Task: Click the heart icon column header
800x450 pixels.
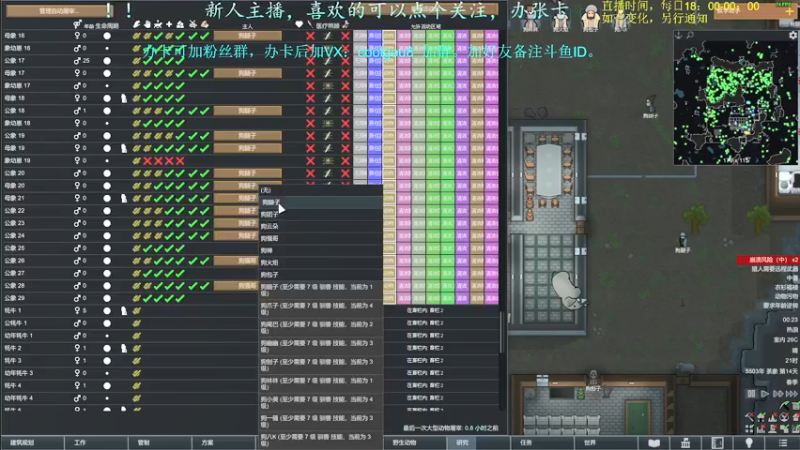Action: click(299, 24)
